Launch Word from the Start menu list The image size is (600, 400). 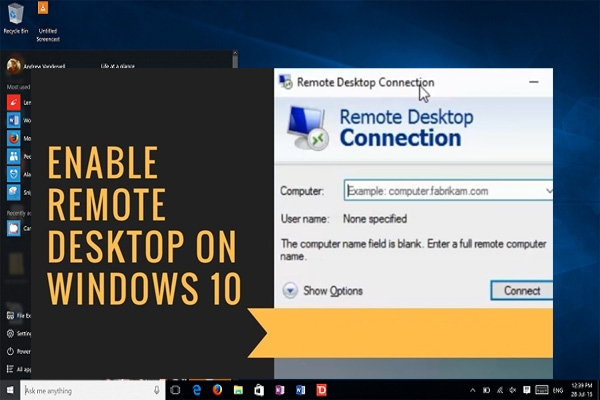pyautogui.click(x=13, y=120)
